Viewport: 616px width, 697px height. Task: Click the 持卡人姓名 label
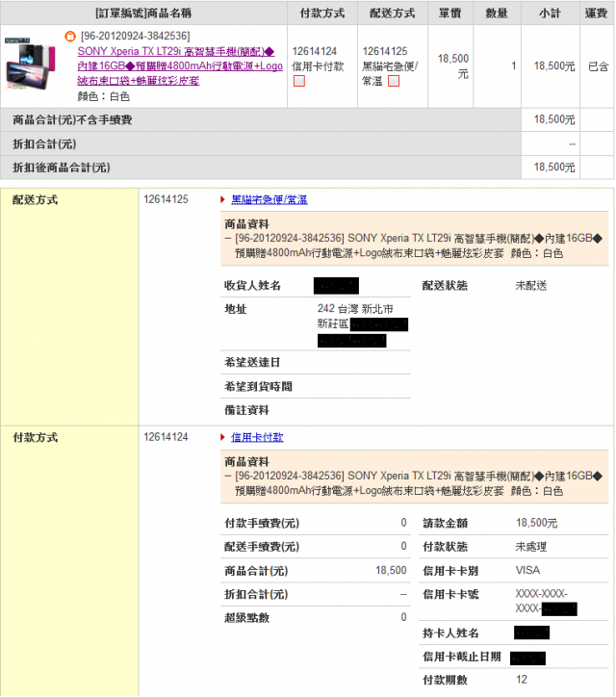click(x=450, y=633)
